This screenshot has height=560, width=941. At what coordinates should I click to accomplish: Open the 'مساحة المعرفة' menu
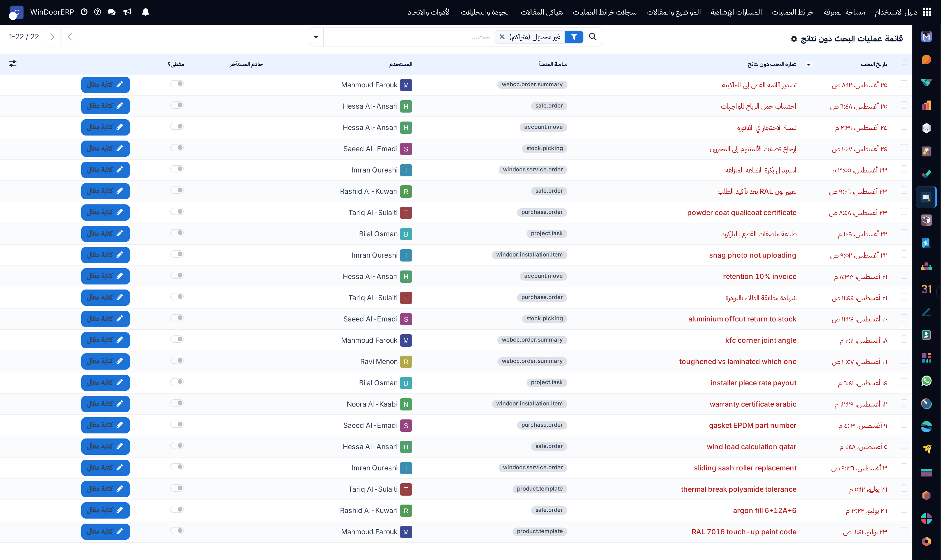point(844,12)
